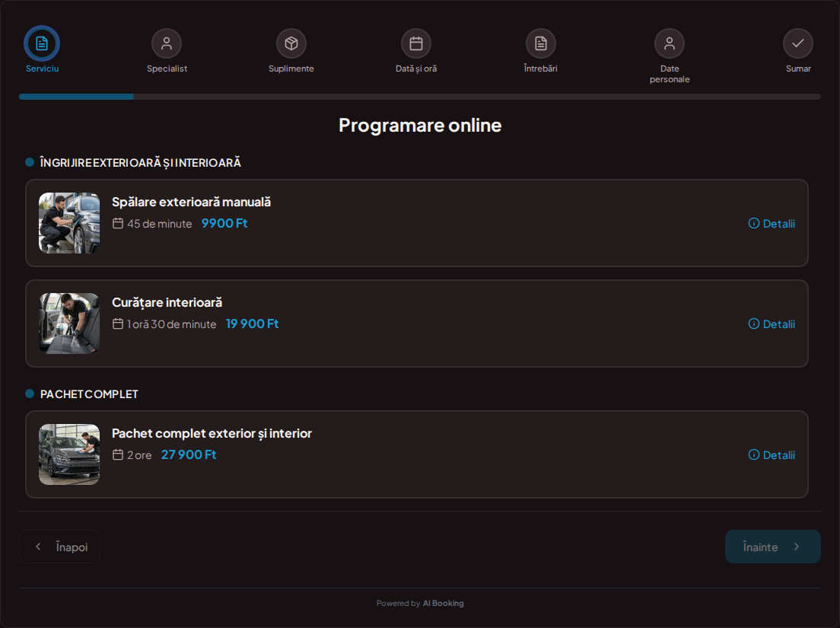Click the info icon for Curățare interioară

[754, 324]
